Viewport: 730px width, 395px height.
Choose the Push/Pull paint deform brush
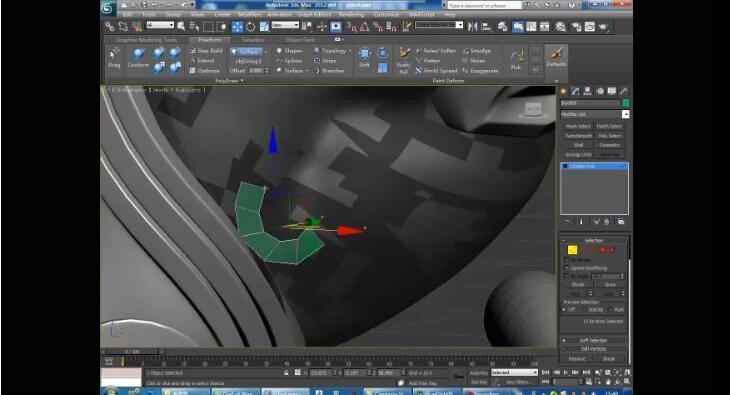404,60
